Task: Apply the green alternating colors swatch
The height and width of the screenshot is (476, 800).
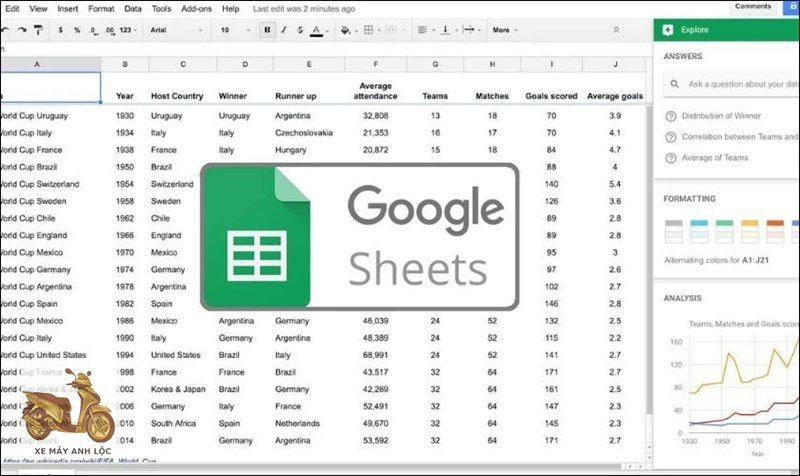Action: point(724,231)
